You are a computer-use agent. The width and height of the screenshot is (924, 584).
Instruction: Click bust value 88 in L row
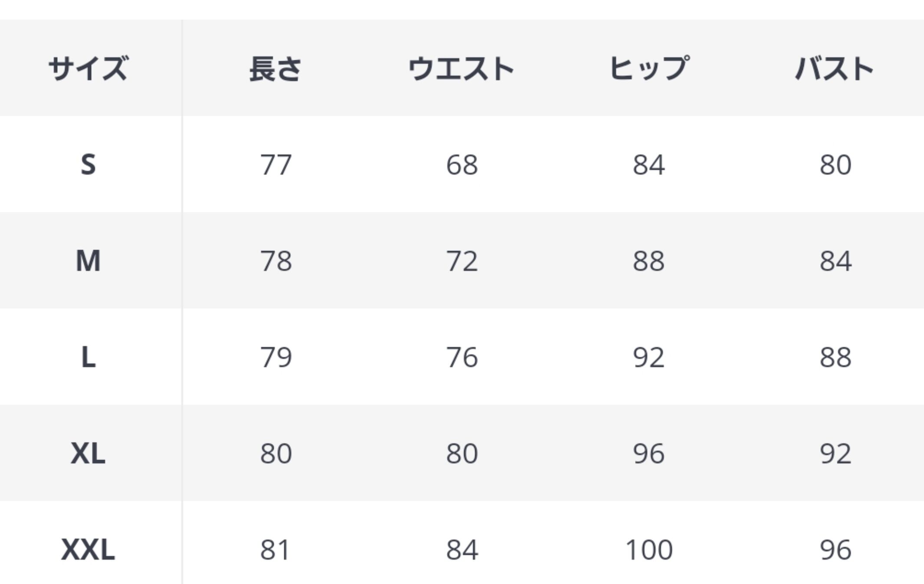click(x=836, y=358)
